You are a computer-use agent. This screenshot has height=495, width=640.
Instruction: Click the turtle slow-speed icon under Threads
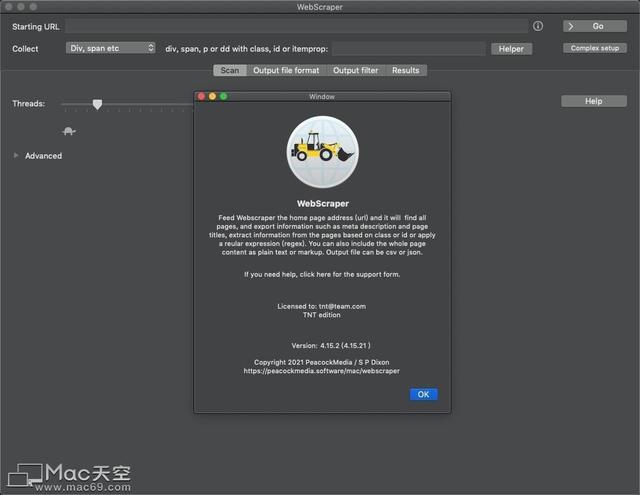pos(69,131)
